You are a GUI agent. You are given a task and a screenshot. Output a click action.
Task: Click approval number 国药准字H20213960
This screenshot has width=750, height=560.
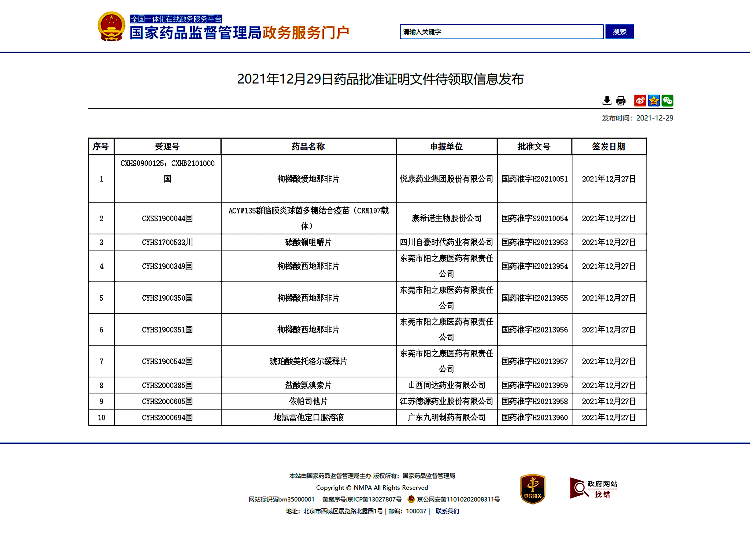tap(534, 418)
